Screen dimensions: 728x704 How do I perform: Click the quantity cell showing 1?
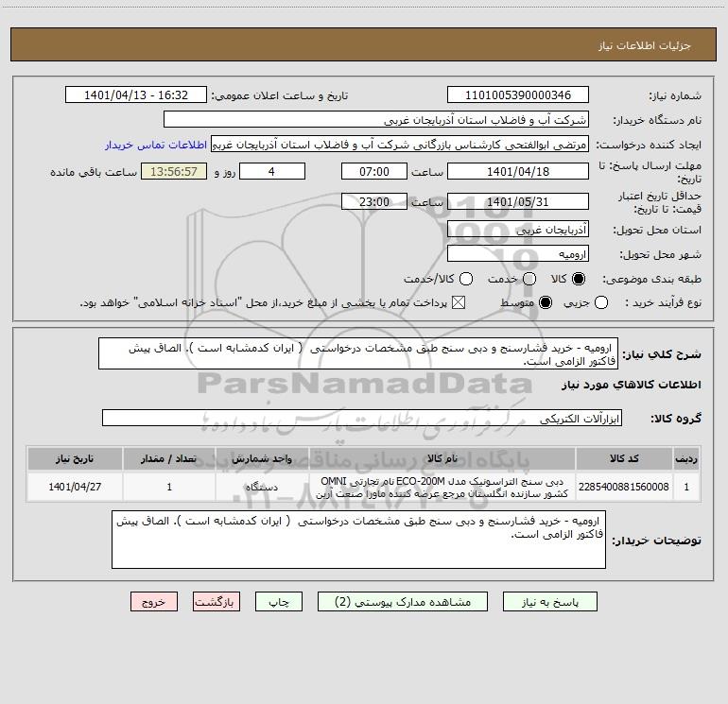(169, 487)
